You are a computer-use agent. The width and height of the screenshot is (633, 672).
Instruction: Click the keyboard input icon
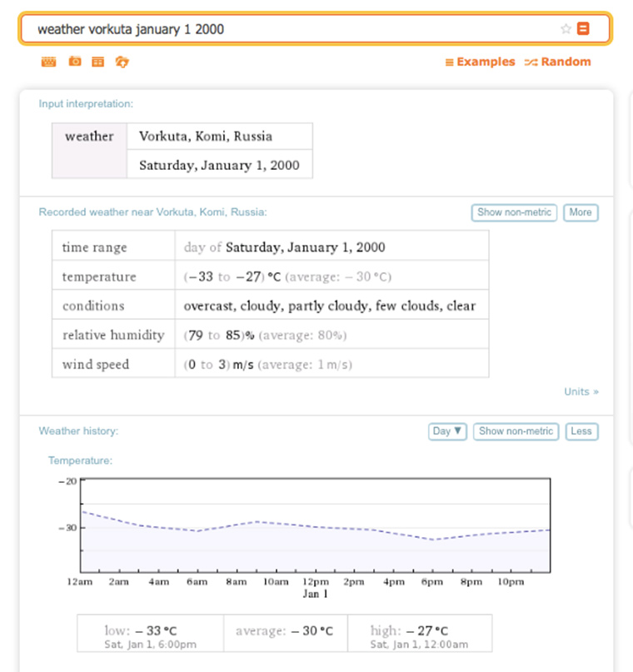point(48,62)
